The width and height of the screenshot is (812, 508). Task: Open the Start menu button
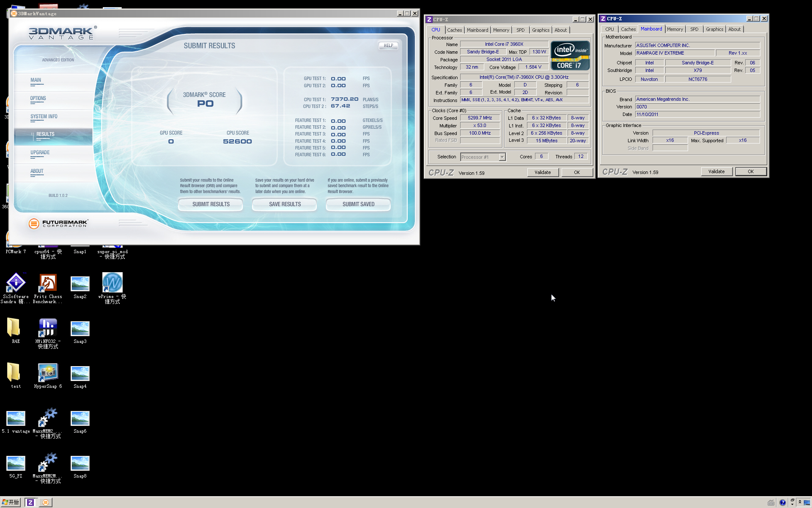coord(11,502)
